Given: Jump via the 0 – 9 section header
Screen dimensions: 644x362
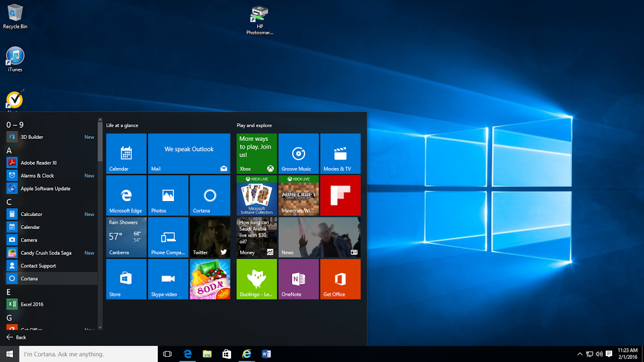Looking at the screenshot, I should [x=15, y=125].
